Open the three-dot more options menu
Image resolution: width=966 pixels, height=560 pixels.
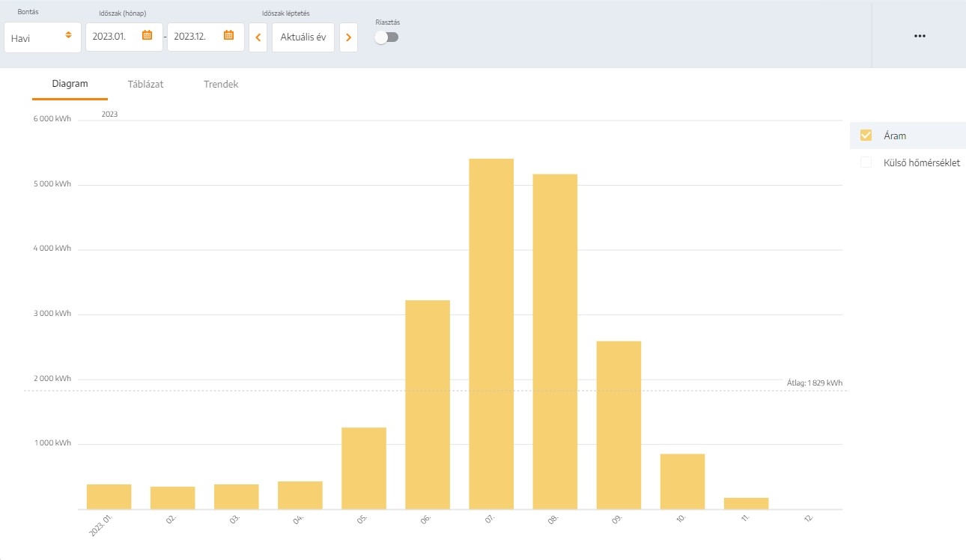(920, 36)
